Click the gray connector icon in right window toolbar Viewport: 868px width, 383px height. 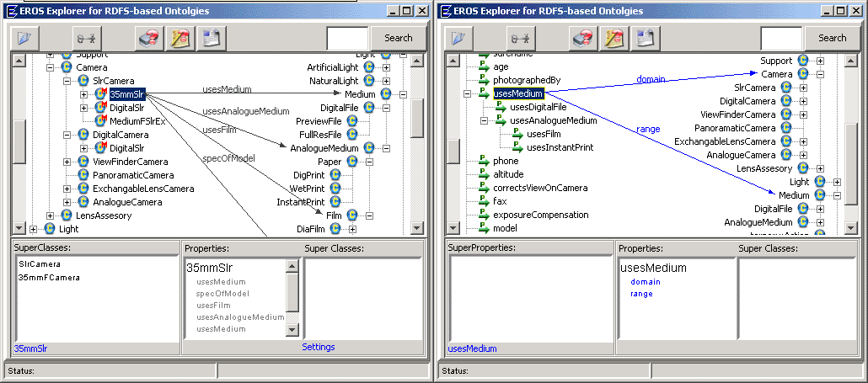coord(520,38)
